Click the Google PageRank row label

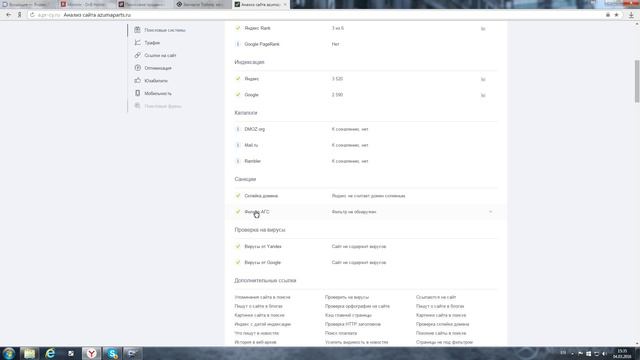[262, 44]
